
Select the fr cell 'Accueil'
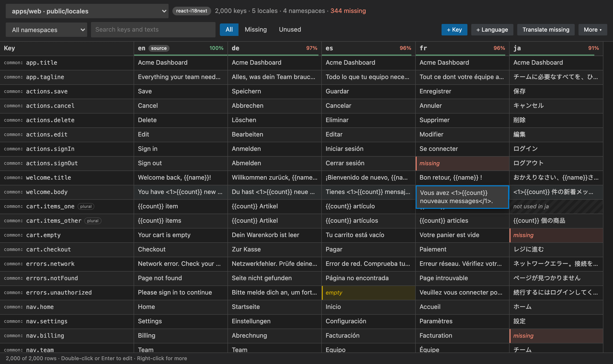tap(462, 307)
